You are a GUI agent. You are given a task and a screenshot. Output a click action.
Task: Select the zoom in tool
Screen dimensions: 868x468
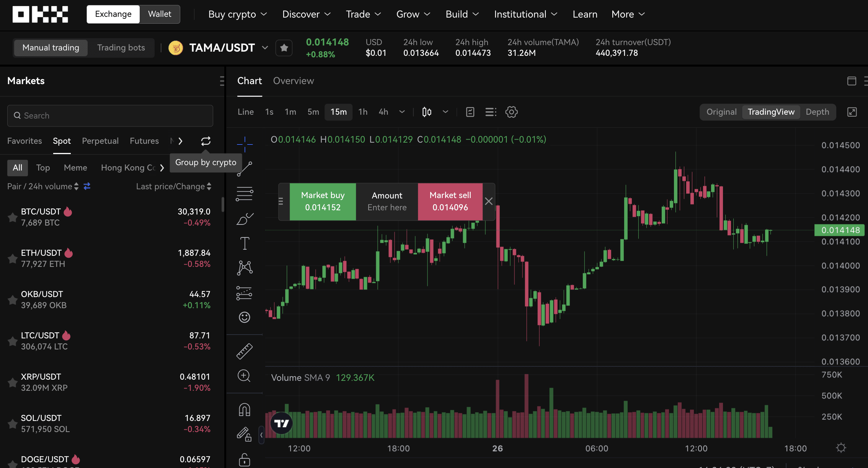click(244, 376)
